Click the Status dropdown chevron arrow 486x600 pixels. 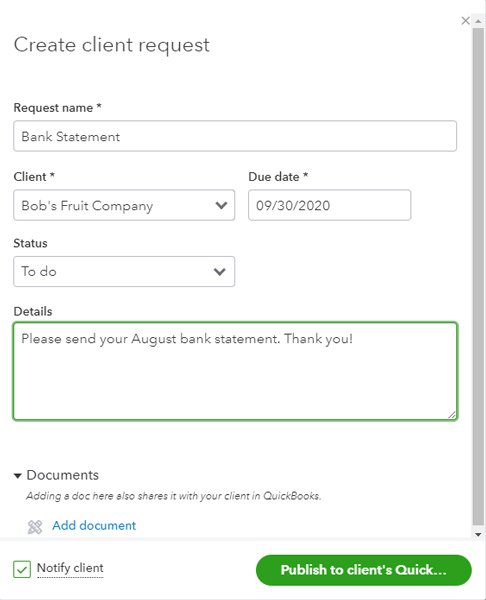220,272
